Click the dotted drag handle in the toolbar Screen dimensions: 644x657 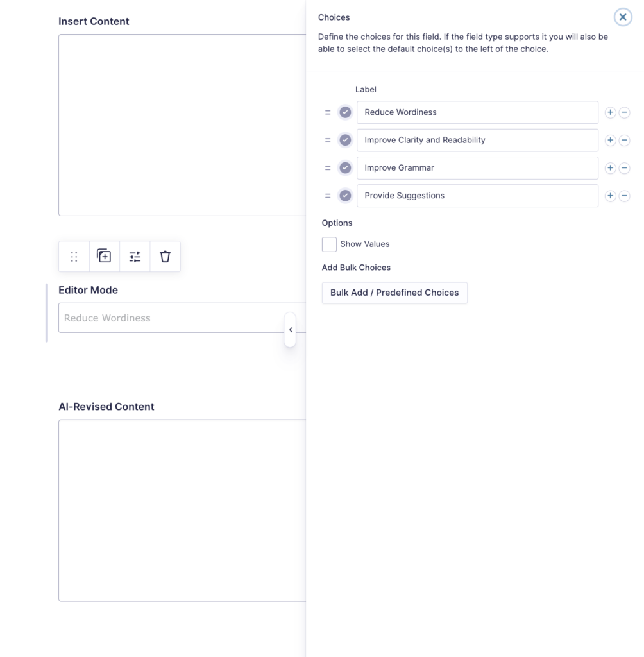[x=74, y=256]
